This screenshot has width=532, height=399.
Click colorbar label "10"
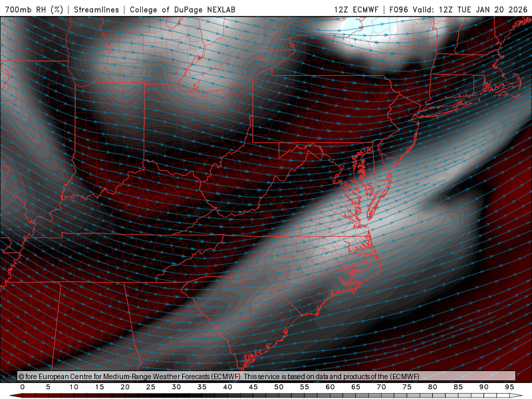[x=74, y=387]
